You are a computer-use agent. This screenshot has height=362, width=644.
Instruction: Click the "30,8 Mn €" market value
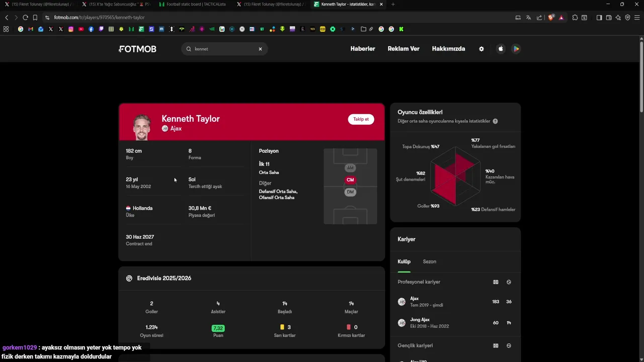tap(200, 208)
